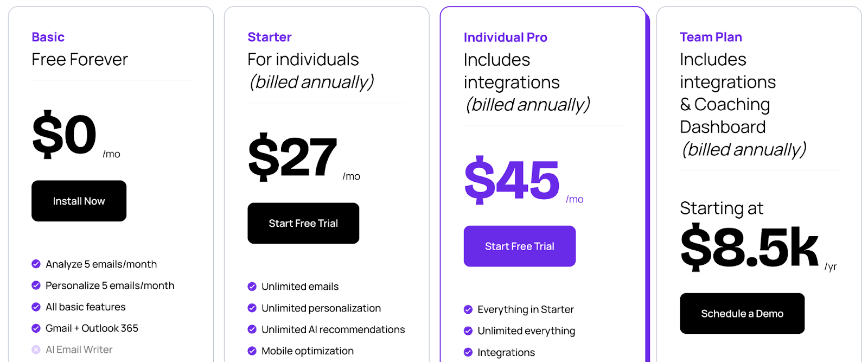The width and height of the screenshot is (868, 362).
Task: Click checkmark icon beside Analyze 5 emails/month
Action: click(36, 264)
